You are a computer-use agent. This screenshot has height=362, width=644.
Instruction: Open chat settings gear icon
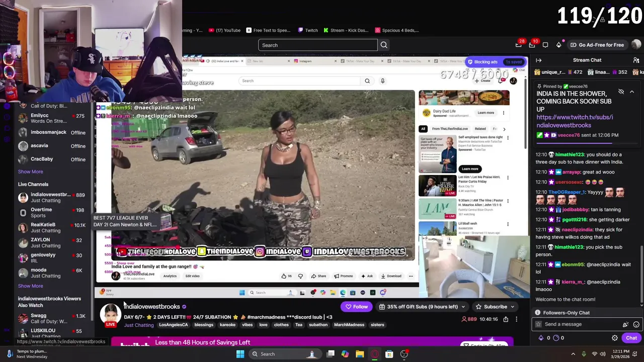click(614, 338)
